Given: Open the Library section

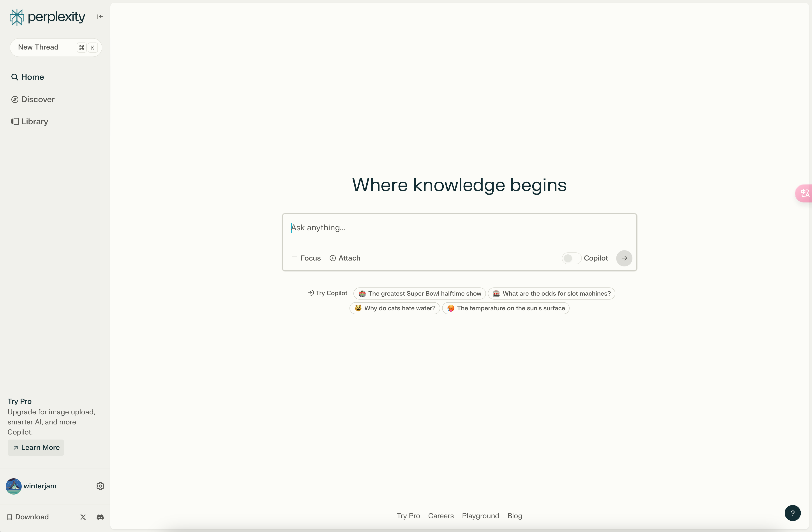Looking at the screenshot, I should (30, 122).
